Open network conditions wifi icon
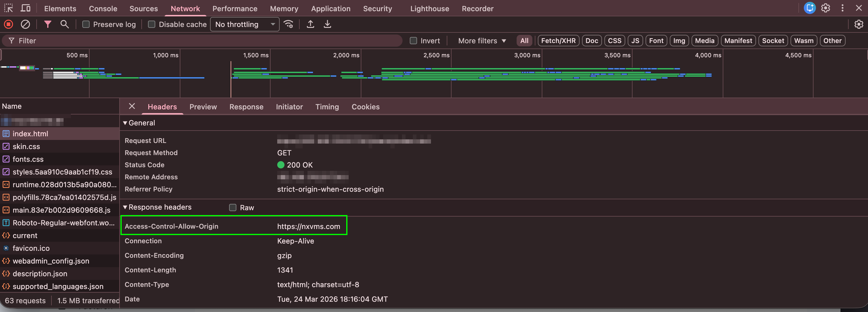868x312 pixels. point(288,24)
